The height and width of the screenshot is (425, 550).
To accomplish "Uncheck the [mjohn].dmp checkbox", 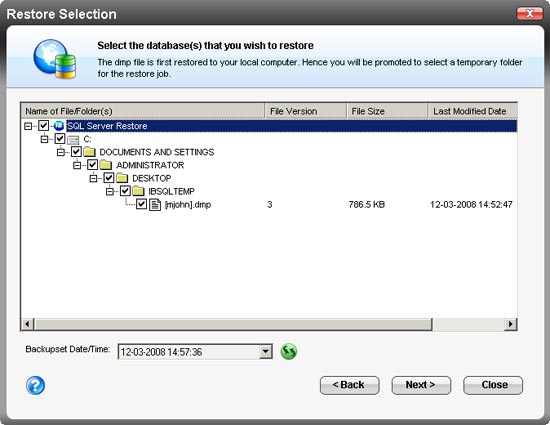I will (141, 204).
